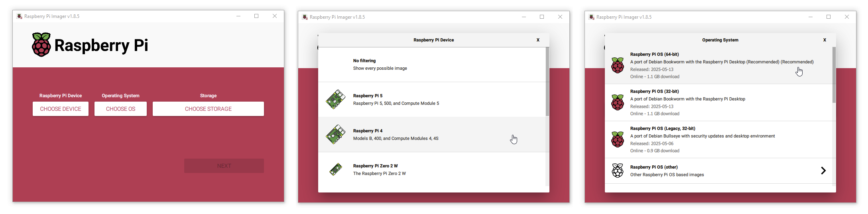This screenshot has width=868, height=214.
Task: Click the NEXT button
Action: tap(224, 166)
